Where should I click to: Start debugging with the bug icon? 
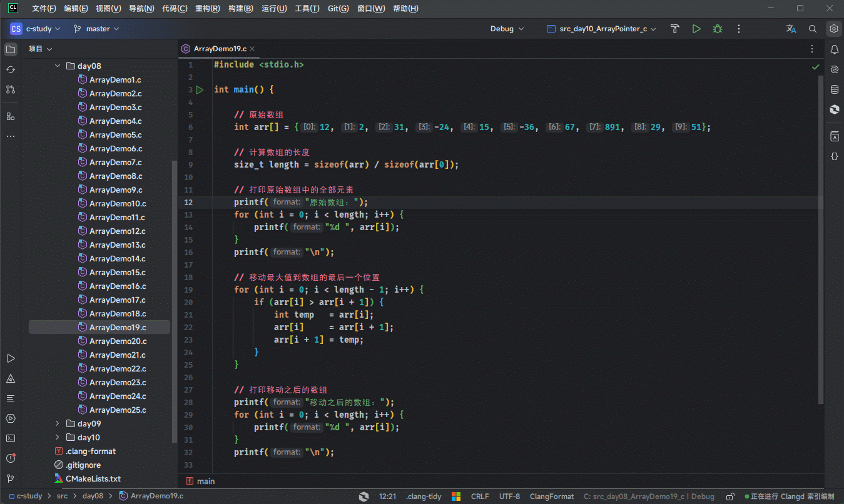click(718, 29)
